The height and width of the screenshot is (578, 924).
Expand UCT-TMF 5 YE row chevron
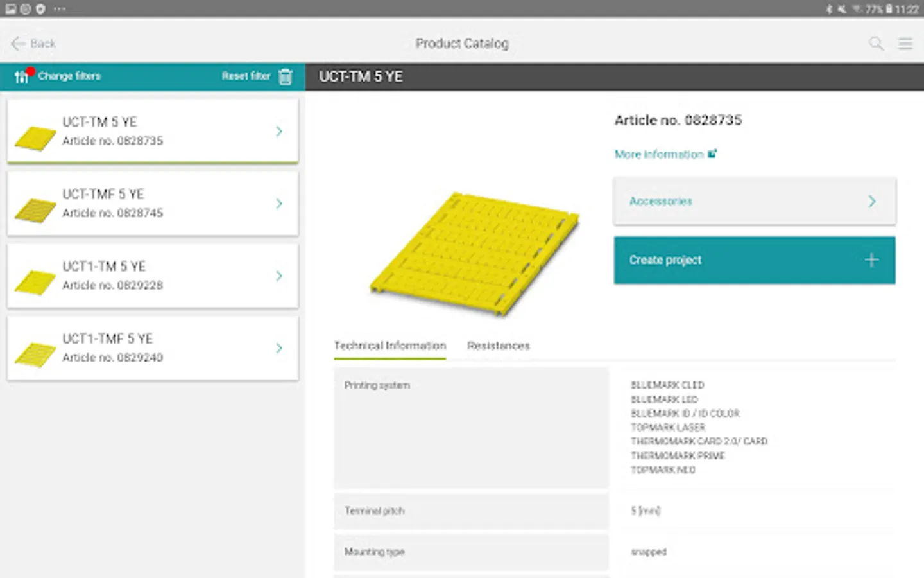pos(279,204)
